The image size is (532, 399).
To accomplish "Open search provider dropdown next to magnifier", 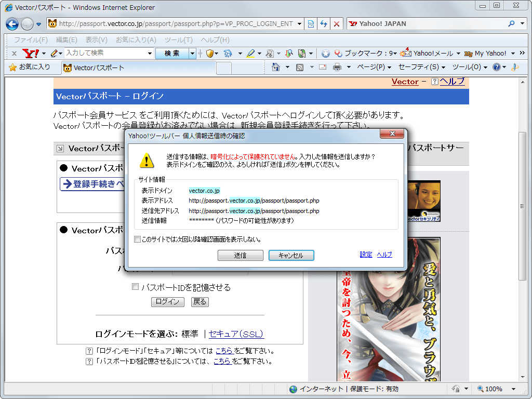I will point(523,23).
